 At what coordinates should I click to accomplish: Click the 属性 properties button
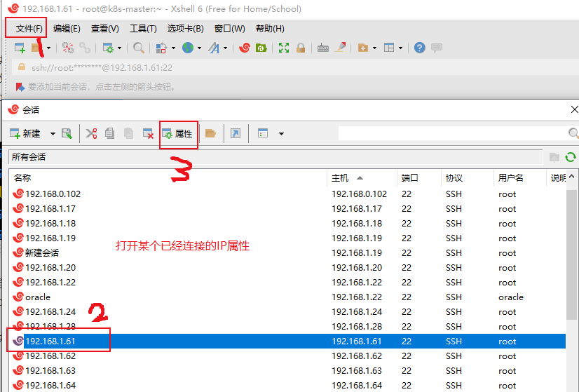point(177,134)
